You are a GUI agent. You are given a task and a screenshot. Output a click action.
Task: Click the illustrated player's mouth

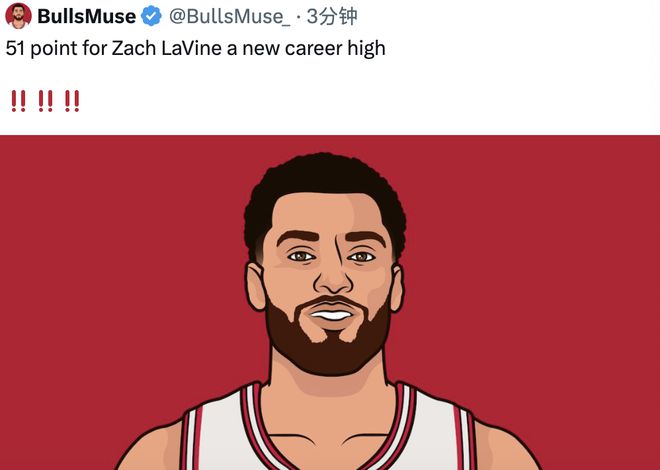pos(330,314)
